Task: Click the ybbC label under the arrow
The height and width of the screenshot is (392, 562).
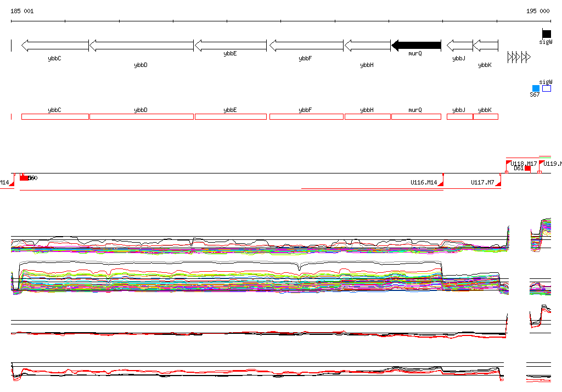Action: pos(54,58)
